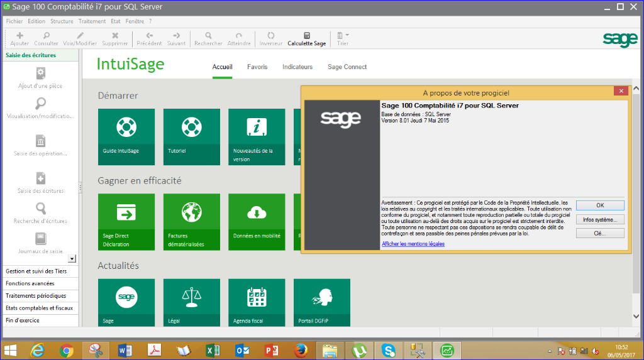This screenshot has width=644, height=360.
Task: Open Calculette Sage from the toolbar
Action: (x=306, y=39)
